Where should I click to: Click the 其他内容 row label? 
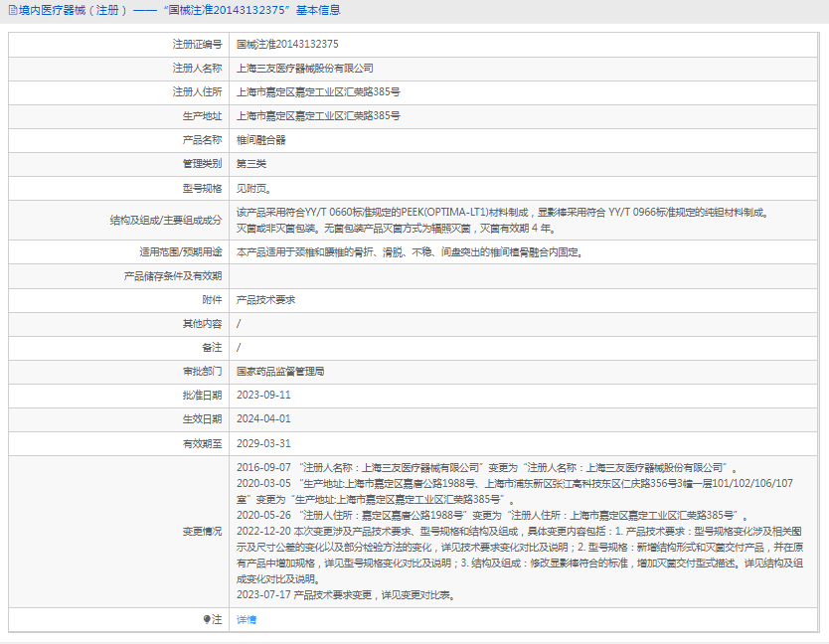click(x=203, y=324)
